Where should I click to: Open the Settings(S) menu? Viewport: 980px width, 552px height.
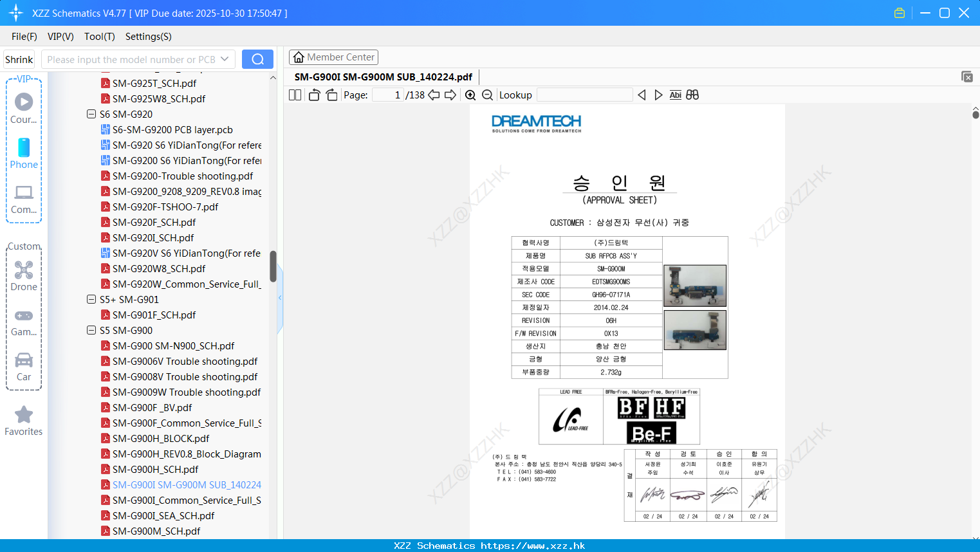149,37
